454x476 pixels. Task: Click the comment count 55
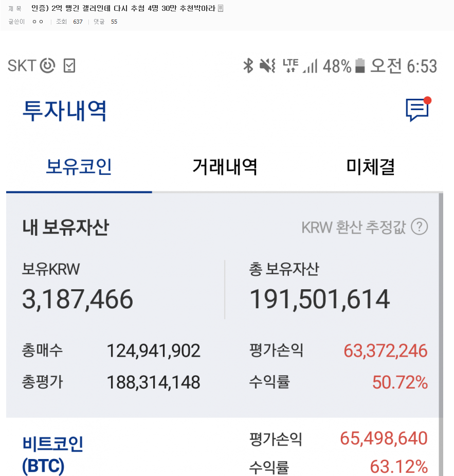pos(114,22)
